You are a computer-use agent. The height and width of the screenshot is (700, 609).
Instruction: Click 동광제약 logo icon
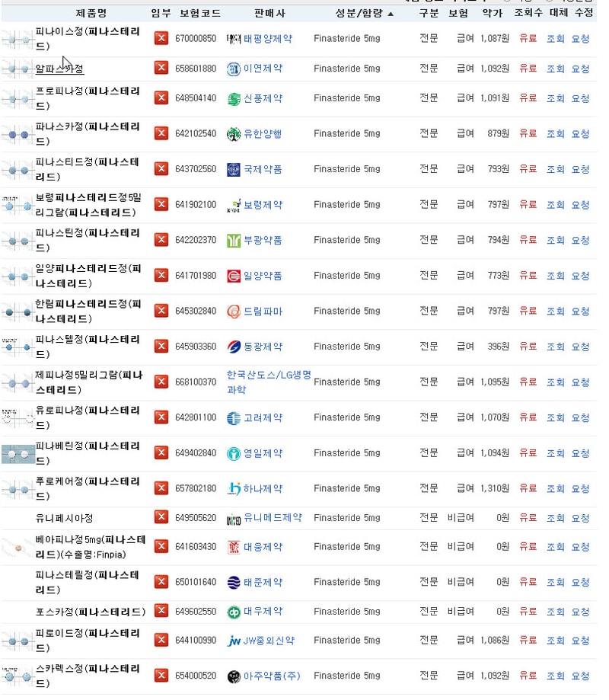pyautogui.click(x=234, y=347)
